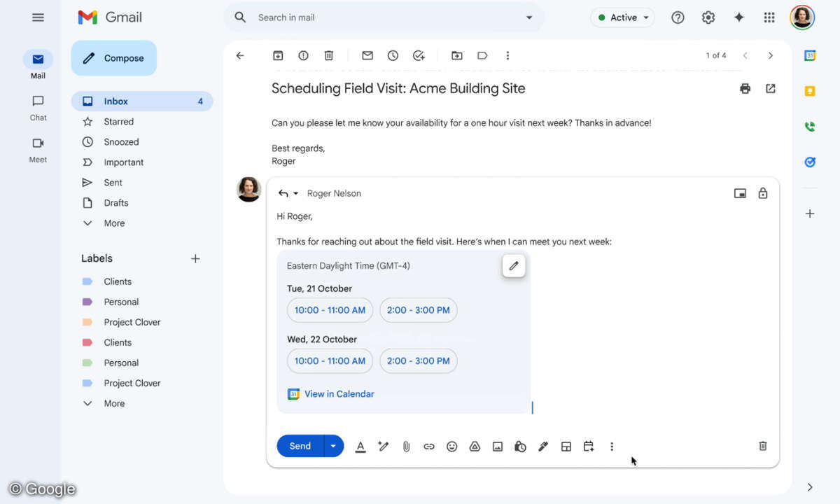This screenshot has width=840, height=504.
Task: Insert files using the Drive icon
Action: tap(475, 446)
